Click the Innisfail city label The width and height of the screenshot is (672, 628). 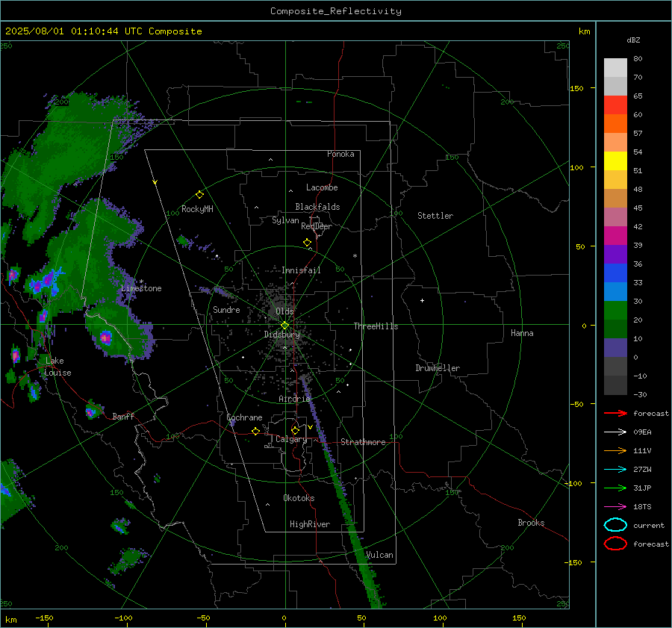pos(301,270)
